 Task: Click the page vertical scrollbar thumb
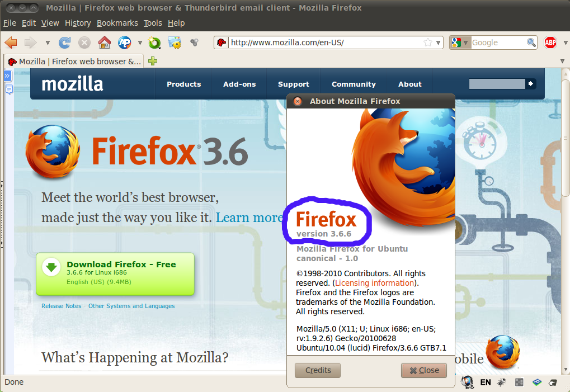(566, 138)
